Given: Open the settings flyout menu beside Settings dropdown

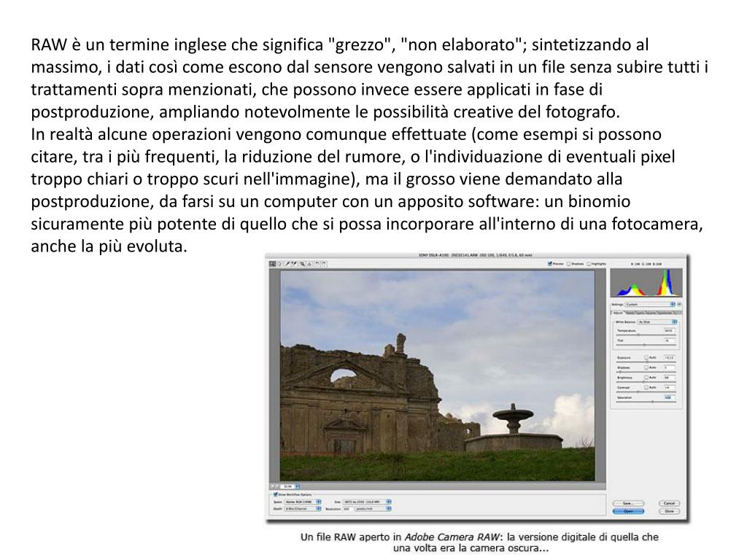Looking at the screenshot, I should tap(679, 304).
